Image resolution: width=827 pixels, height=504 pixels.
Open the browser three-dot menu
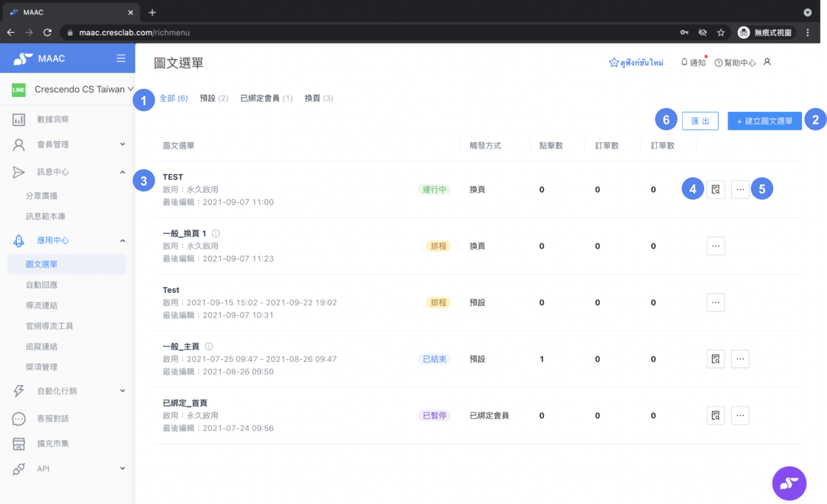click(x=808, y=33)
